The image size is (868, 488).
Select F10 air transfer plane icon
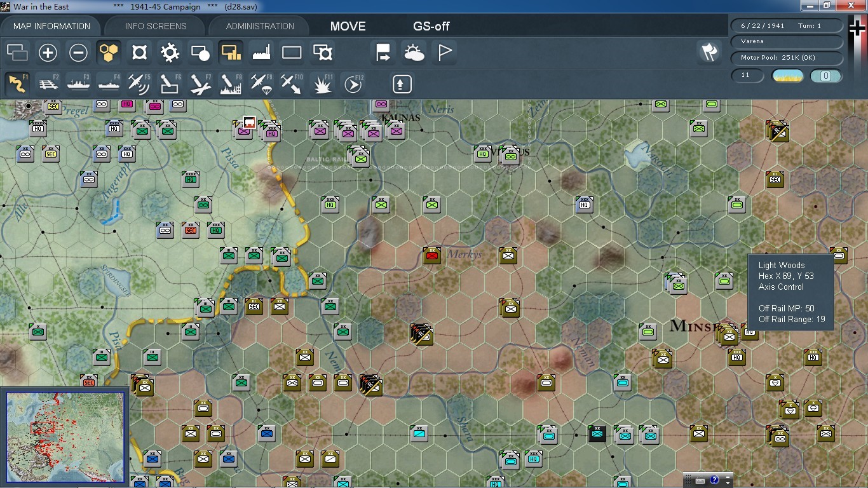tap(292, 84)
